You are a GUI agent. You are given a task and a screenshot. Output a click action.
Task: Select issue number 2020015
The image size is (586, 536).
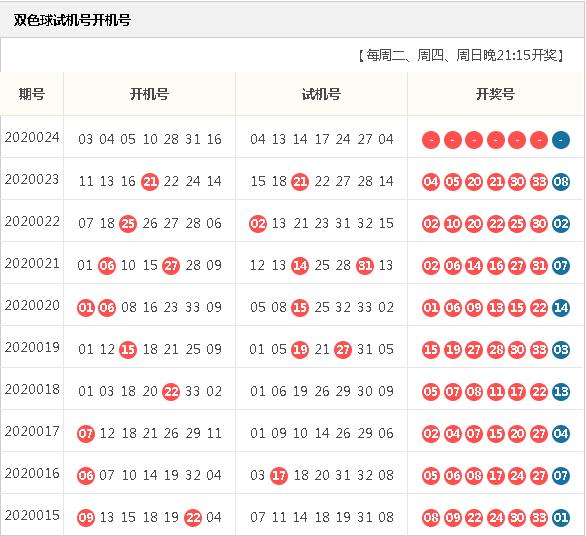pos(32,515)
